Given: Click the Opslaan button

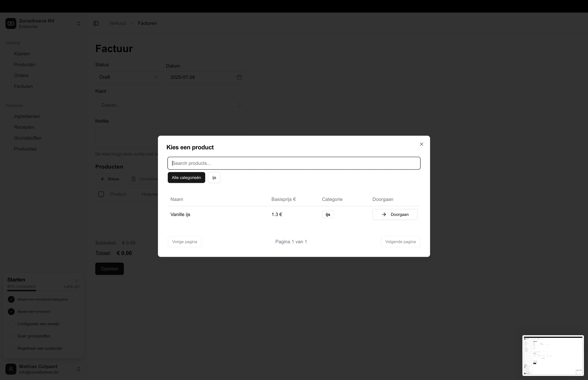Looking at the screenshot, I should [x=110, y=269].
